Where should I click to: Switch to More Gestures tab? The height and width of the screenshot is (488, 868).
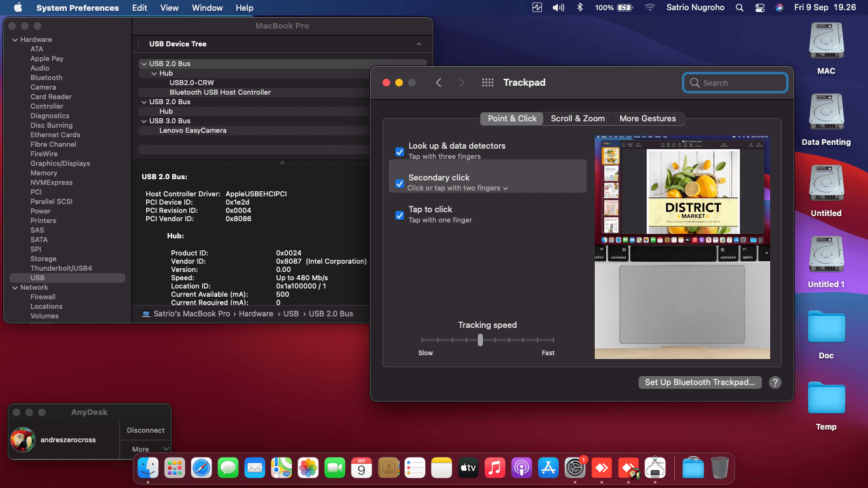pos(648,118)
